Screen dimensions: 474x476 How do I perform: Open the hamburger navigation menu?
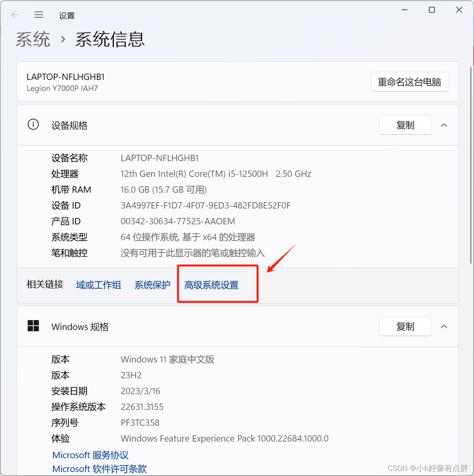tap(39, 15)
